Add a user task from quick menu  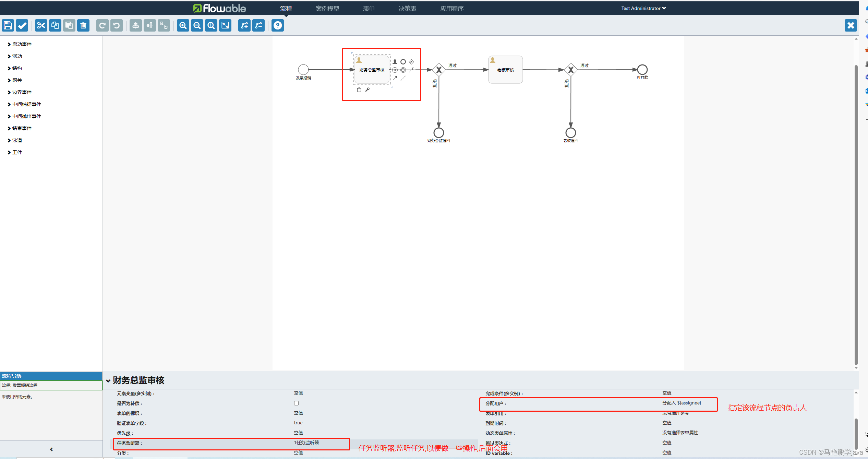click(395, 62)
